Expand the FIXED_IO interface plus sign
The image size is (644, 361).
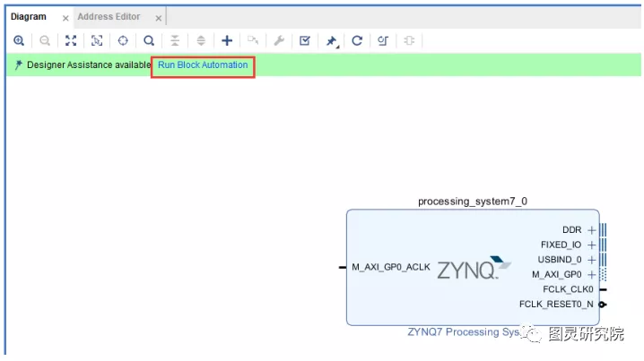pos(591,245)
